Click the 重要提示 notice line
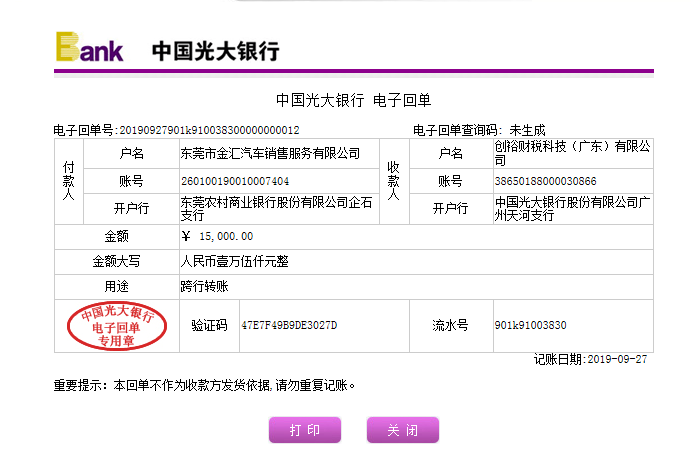This screenshot has height=460, width=691. click(204, 386)
